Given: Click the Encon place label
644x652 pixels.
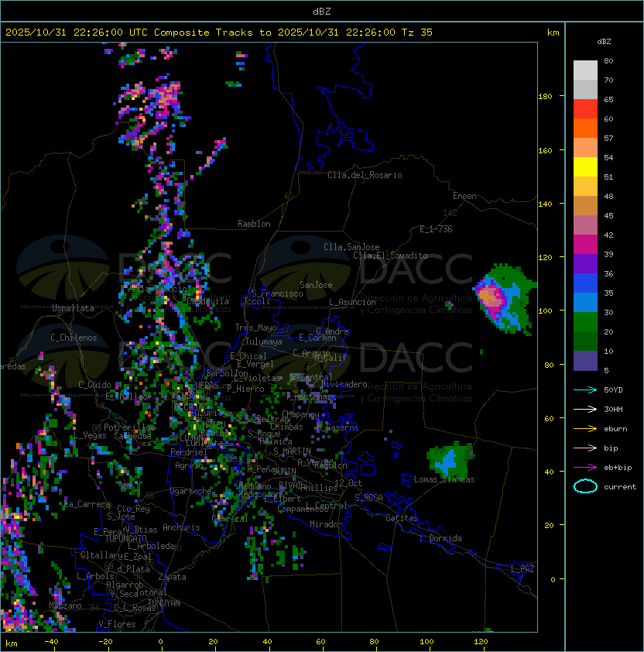Looking at the screenshot, I should [x=464, y=196].
